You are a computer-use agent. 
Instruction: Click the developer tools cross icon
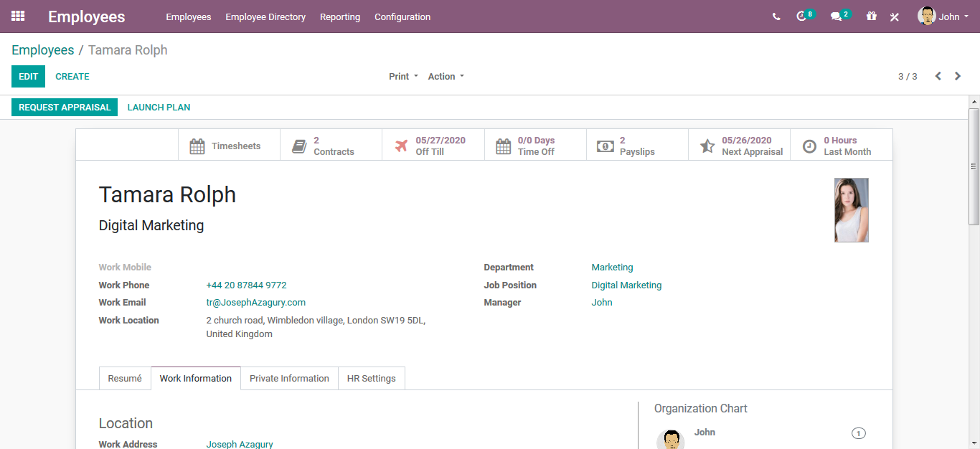pos(895,16)
